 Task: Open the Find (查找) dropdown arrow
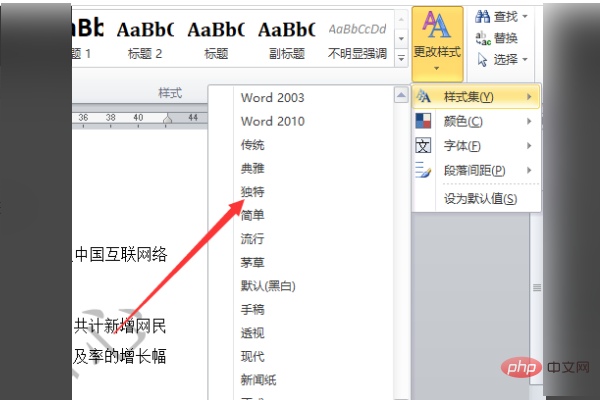coord(524,18)
